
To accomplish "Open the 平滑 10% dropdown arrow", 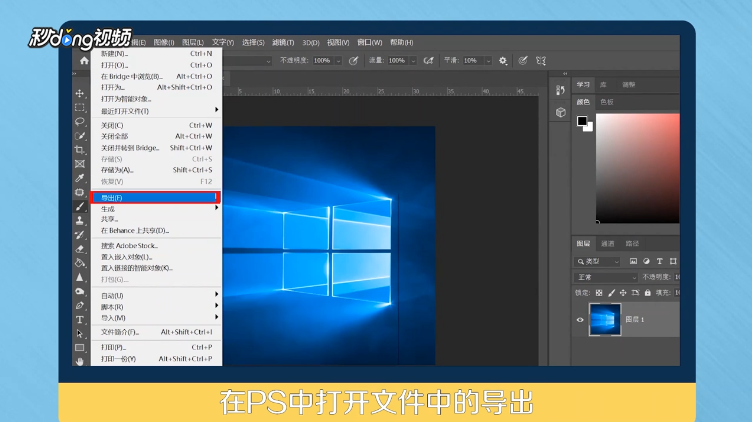I will pyautogui.click(x=488, y=61).
